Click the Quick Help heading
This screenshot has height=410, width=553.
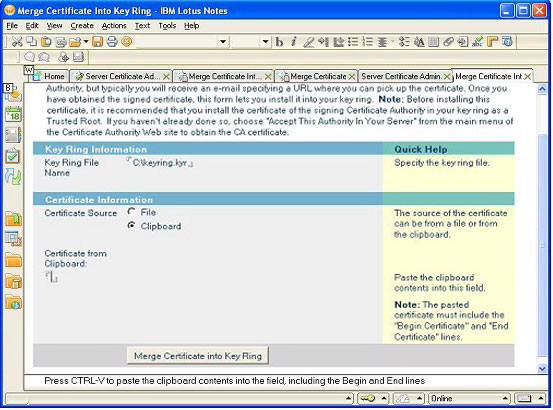pyautogui.click(x=420, y=149)
